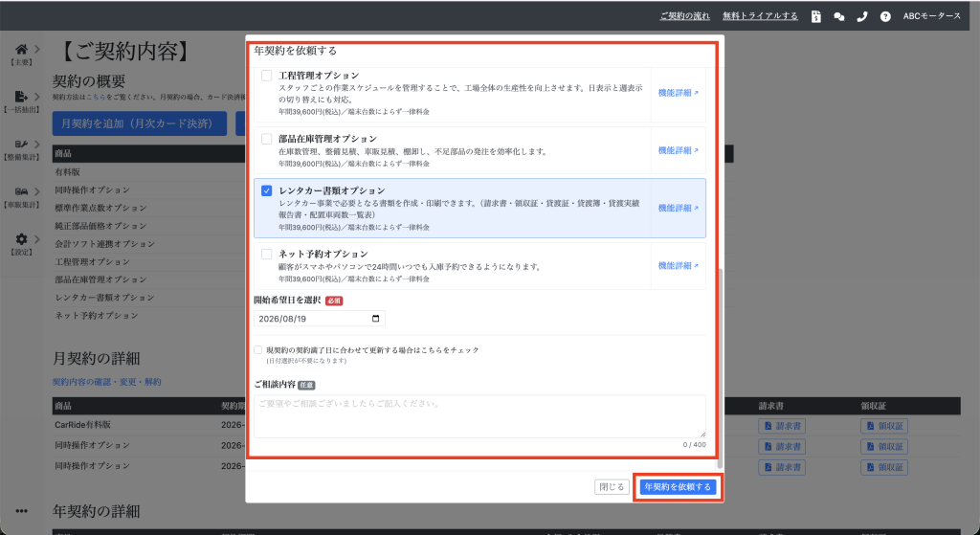Click the three-dot more icon in sidebar

[x=21, y=511]
